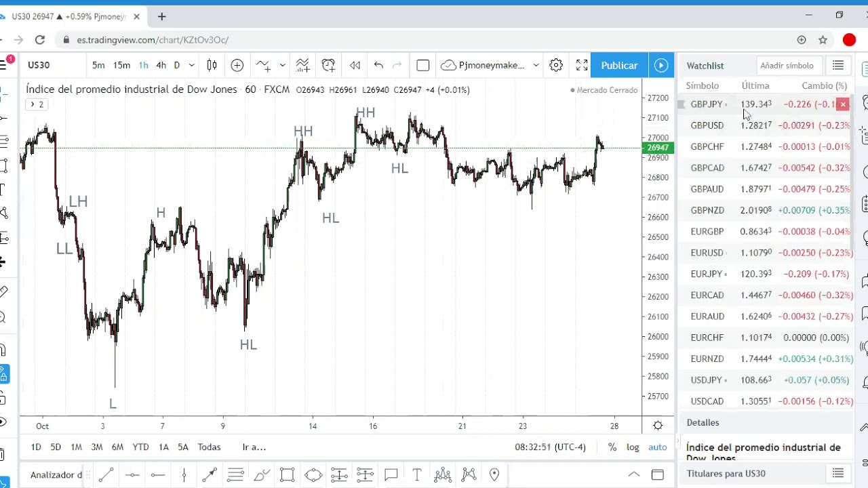Screen dimensions: 868x488
Task: Start bar replay with the rewind icon
Action: [x=355, y=65]
